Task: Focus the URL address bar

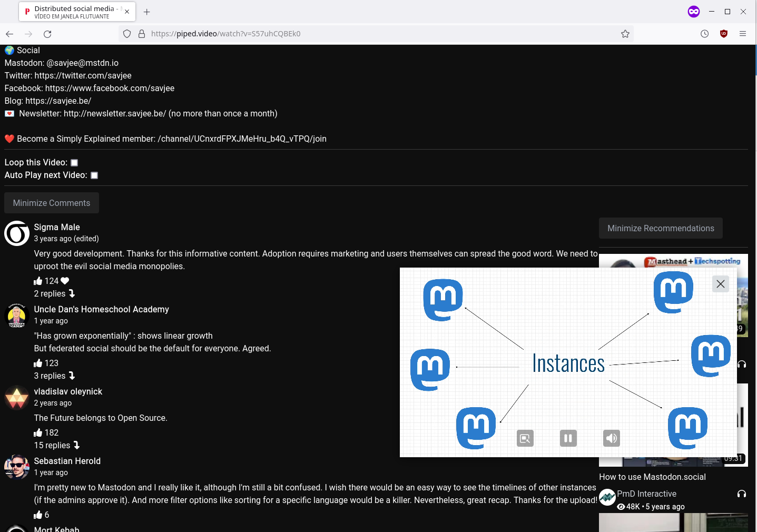Action: 369,34
